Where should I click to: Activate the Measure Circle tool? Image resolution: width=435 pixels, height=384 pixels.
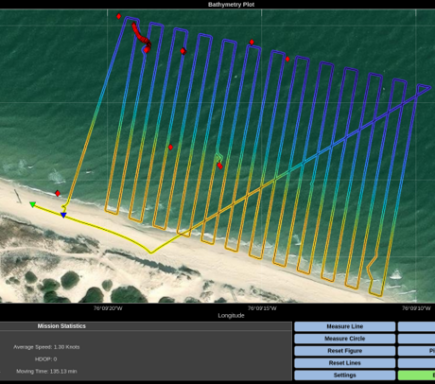[345, 339]
